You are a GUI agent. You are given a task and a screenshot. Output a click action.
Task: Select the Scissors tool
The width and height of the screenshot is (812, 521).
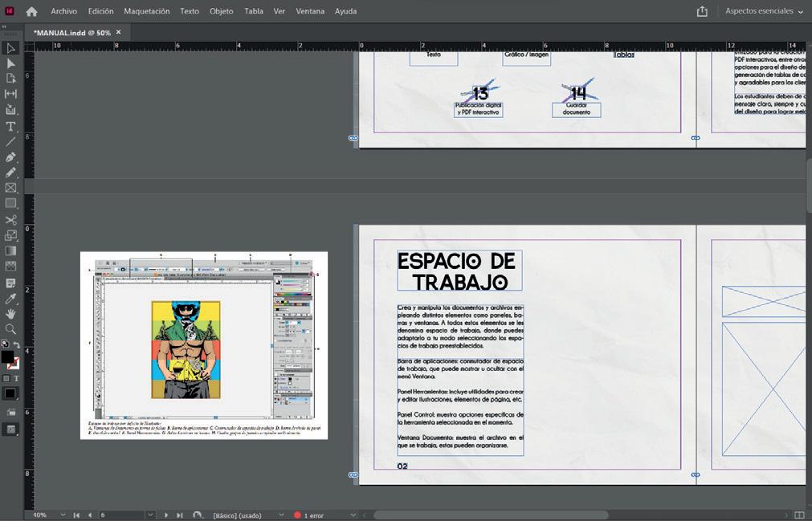coord(10,221)
